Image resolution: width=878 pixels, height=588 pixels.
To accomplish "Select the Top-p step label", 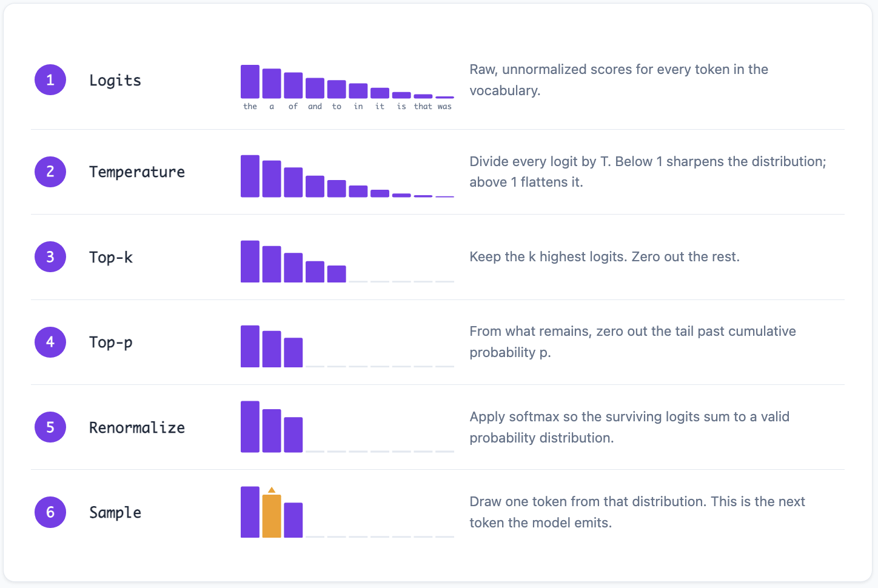I will coord(111,342).
